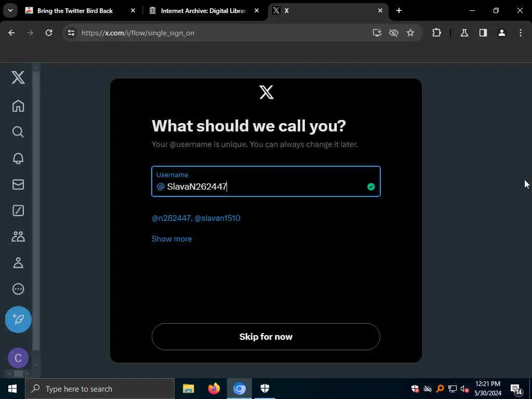Screen dimensions: 532x399
Task: Go forward in browser history
Action: 30,33
